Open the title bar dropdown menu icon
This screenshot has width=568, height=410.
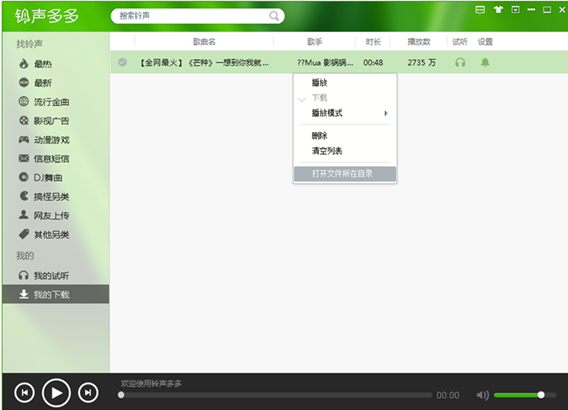point(515,10)
